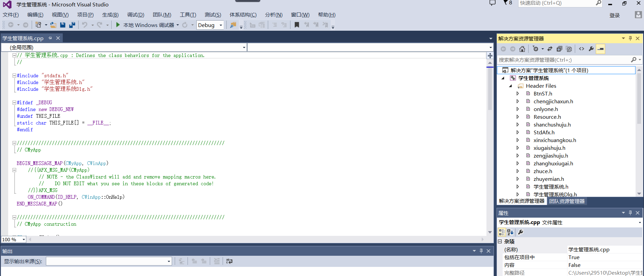This screenshot has width=644, height=276.
Task: Click the account avatar icon near 登录
Action: (x=638, y=15)
